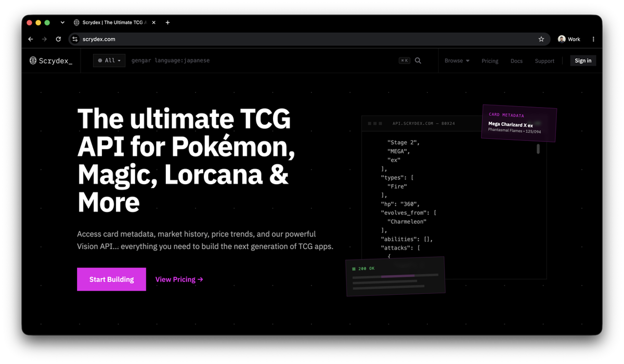624x364 pixels.
Task: Click the magnifier search icon
Action: pos(418,60)
